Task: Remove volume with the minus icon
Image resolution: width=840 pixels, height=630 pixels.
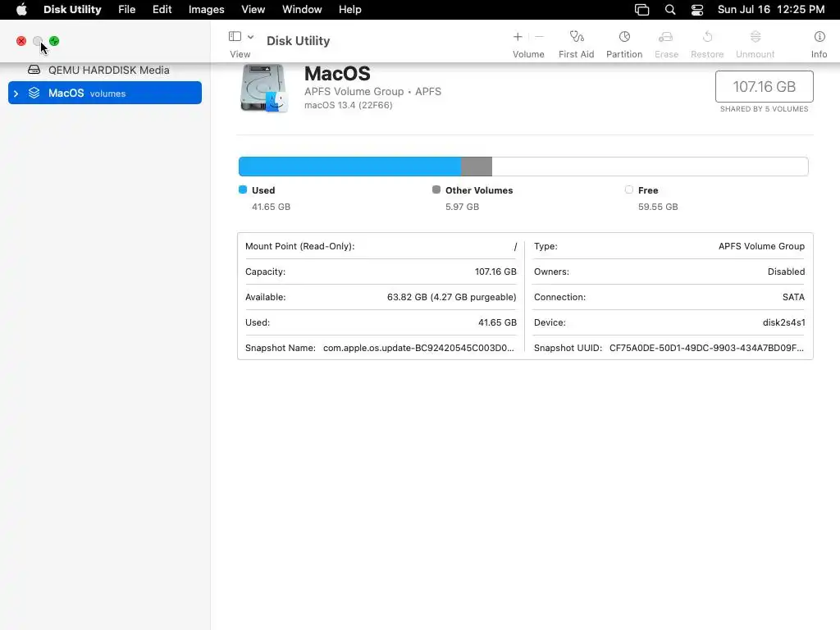Action: [x=540, y=36]
